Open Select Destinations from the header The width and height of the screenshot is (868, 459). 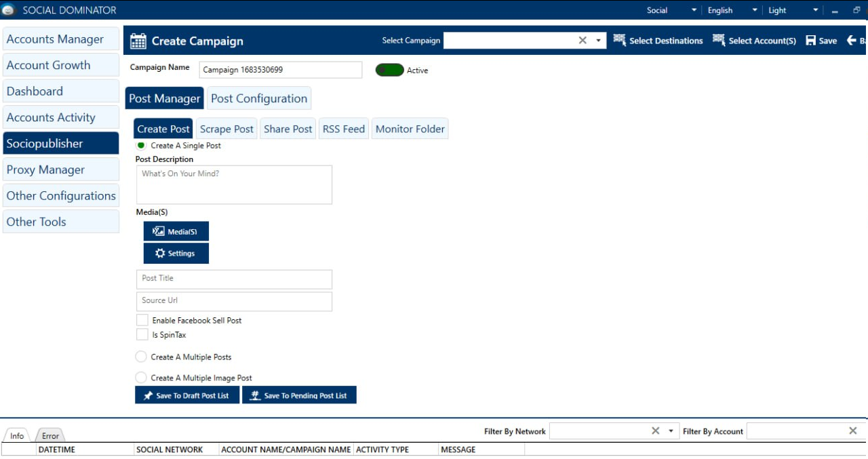coord(658,41)
